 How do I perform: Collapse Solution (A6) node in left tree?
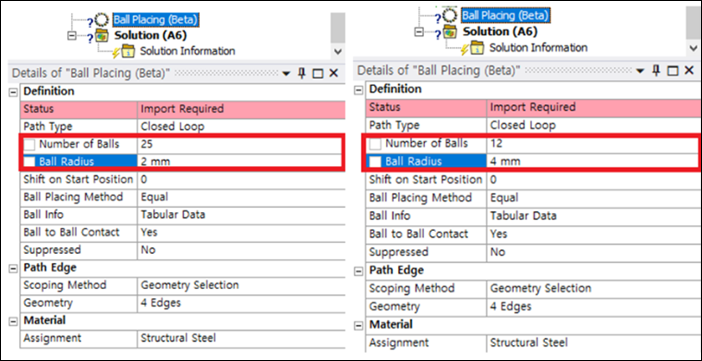pyautogui.click(x=71, y=35)
